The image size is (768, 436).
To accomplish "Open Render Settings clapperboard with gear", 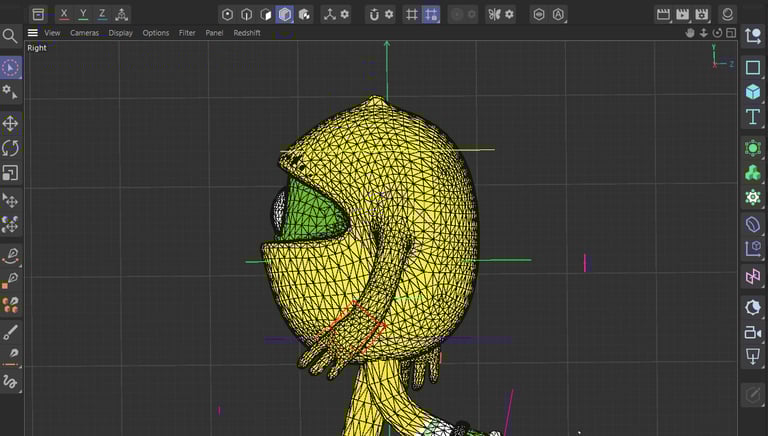I will (x=702, y=14).
